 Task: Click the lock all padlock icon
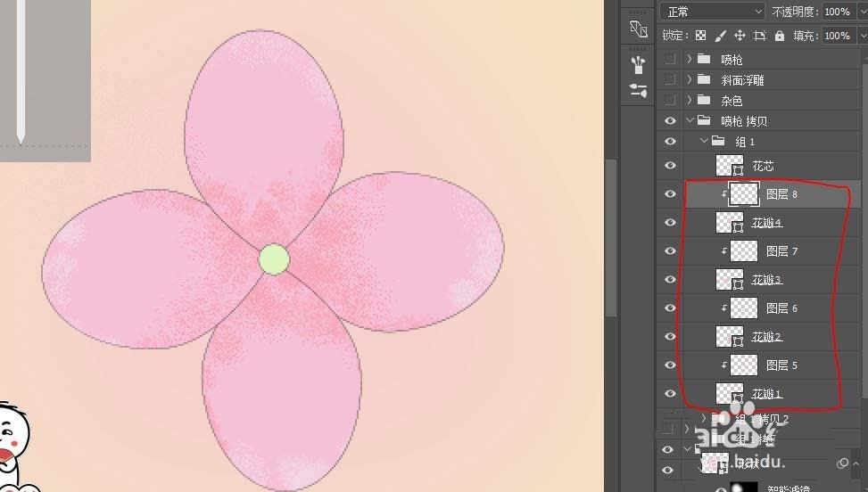779,36
